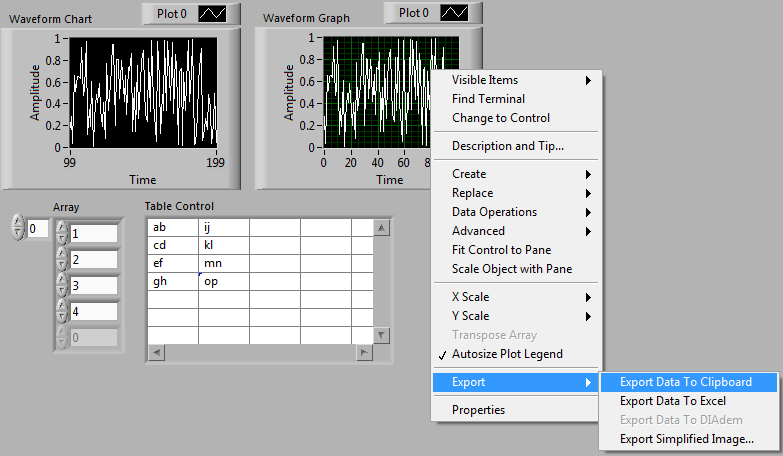Click the table cell containing kl
Screen dimensions: 783x456
point(224,245)
